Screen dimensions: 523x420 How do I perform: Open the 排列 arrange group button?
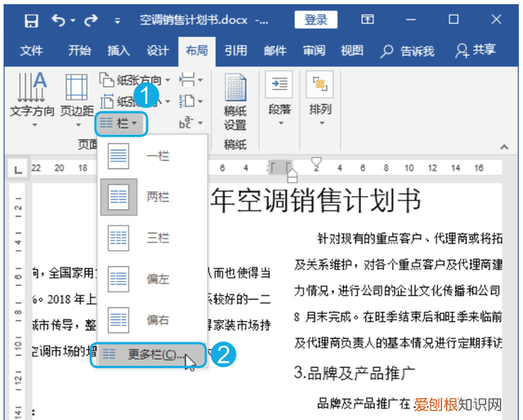pos(320,98)
